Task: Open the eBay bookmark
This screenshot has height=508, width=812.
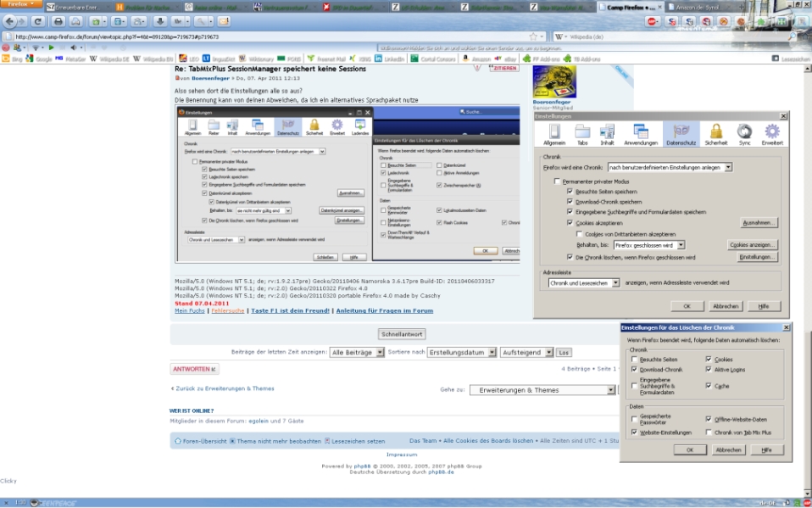Action: tap(507, 59)
